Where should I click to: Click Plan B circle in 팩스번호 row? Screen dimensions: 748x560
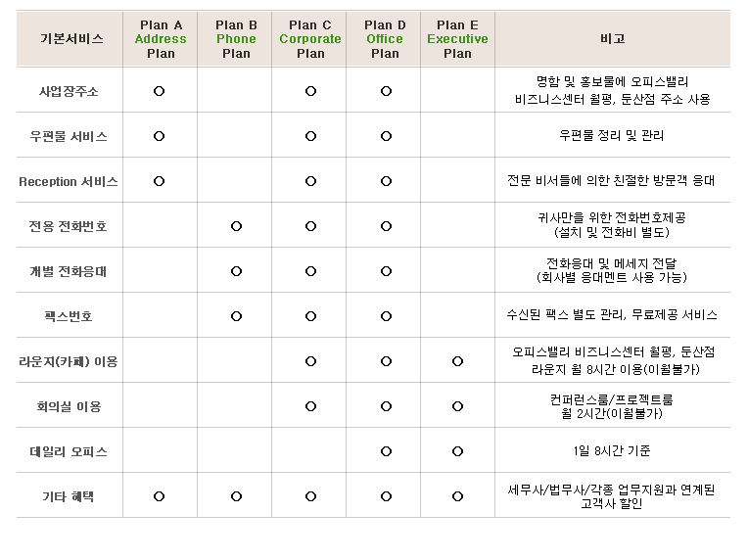236,316
